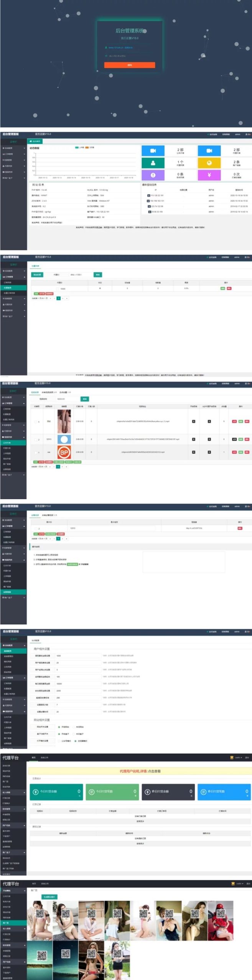Click yen icon on 今日打赏金额 card
The image size is (252, 980).
click(x=36, y=792)
